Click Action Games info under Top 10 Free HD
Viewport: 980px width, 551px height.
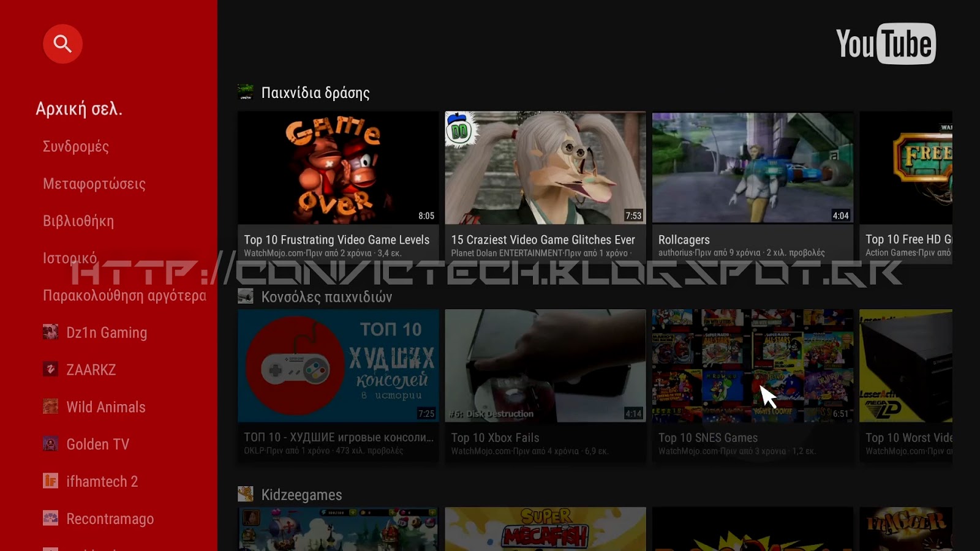[908, 253]
